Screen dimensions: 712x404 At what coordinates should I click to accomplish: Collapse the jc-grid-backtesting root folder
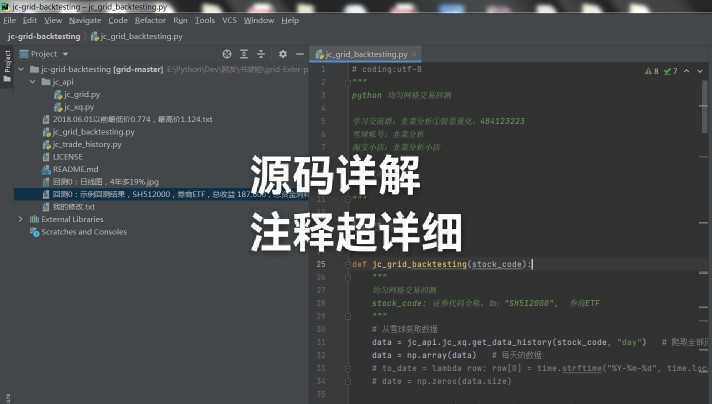[21, 69]
